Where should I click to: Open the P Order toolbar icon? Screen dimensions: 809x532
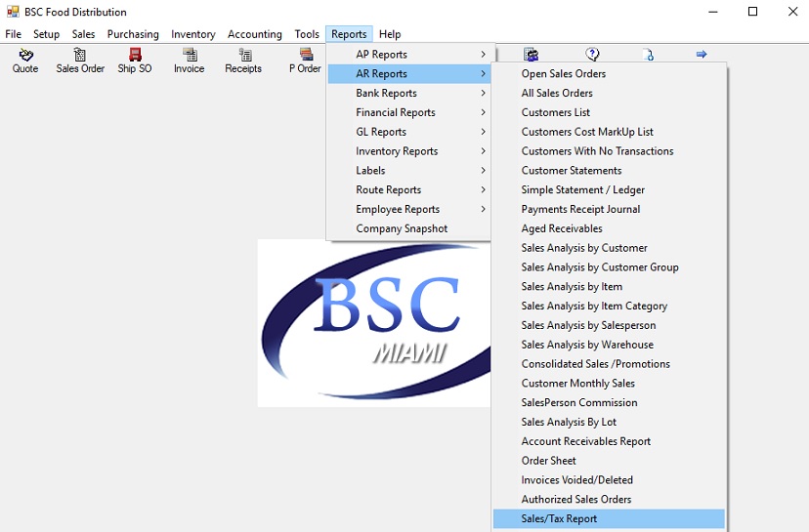pyautogui.click(x=307, y=54)
